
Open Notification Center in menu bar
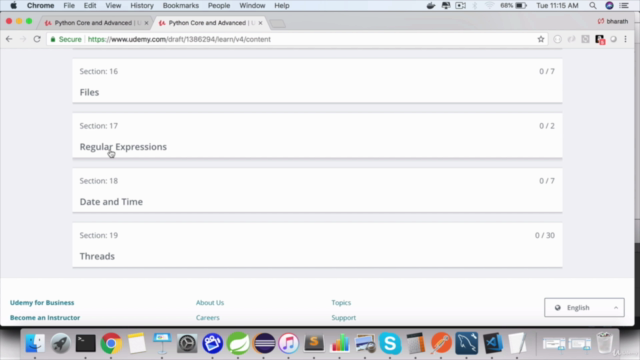624,6
